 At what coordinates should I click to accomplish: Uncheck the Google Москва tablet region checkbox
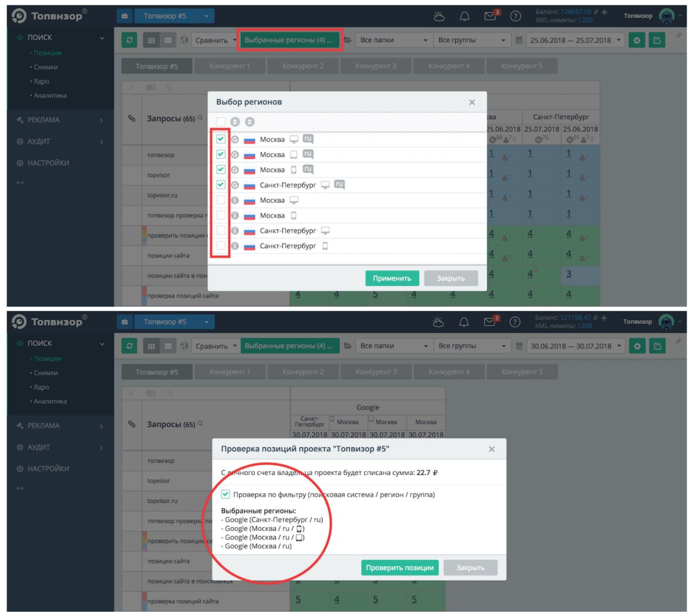[221, 154]
